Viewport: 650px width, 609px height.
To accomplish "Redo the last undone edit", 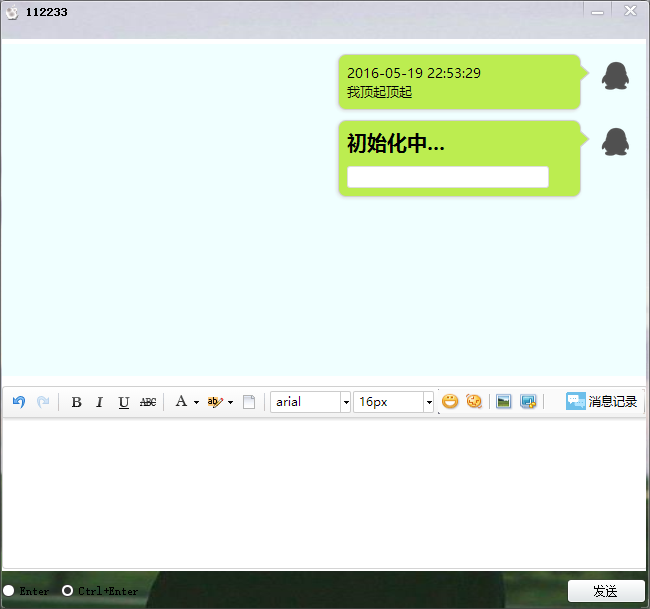I will [x=43, y=402].
